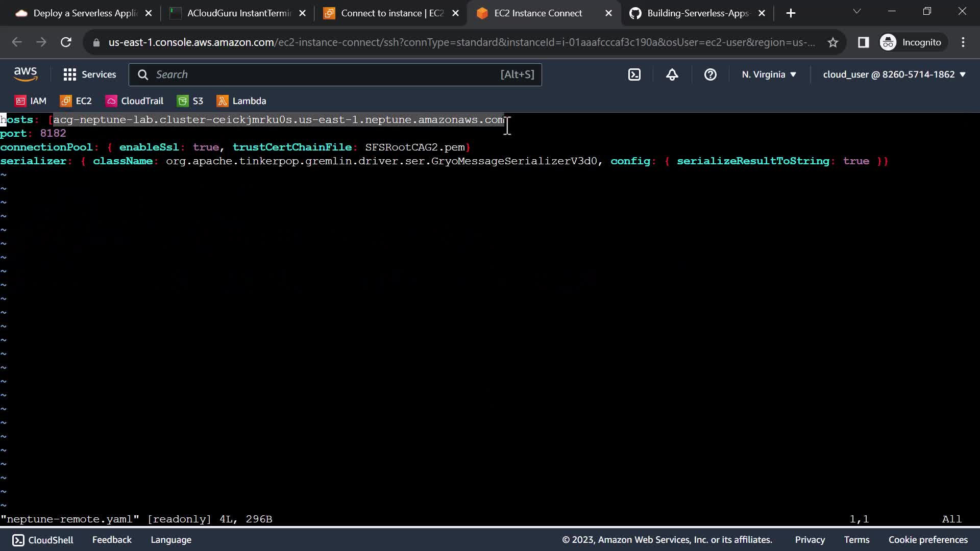The width and height of the screenshot is (980, 551).
Task: Open the Lambda favorites shortcut
Action: 241,101
